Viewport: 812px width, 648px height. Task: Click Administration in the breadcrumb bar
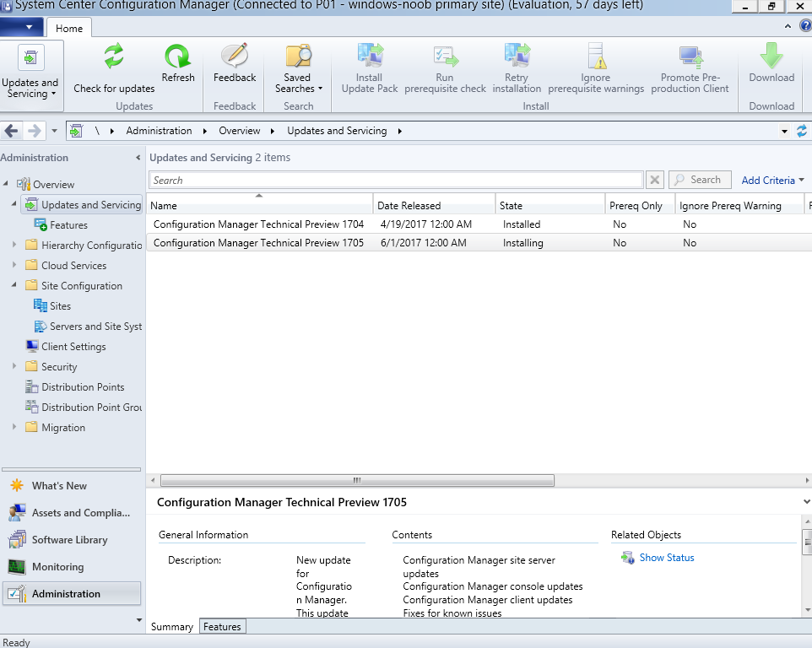[x=159, y=131]
